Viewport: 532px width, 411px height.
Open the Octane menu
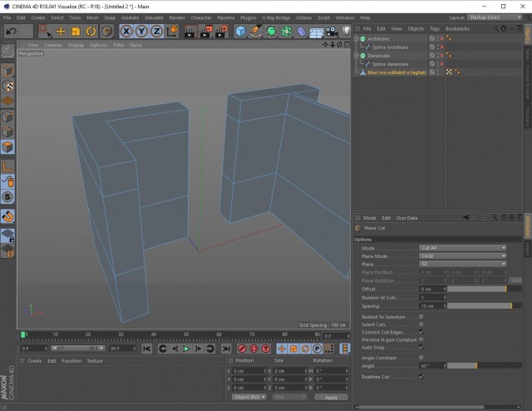(303, 17)
